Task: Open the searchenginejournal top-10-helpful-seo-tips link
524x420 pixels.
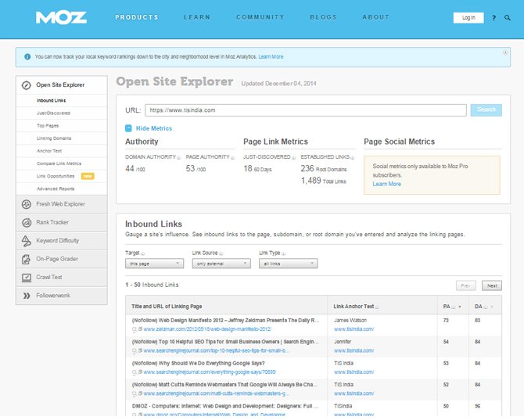Action: tap(217, 351)
